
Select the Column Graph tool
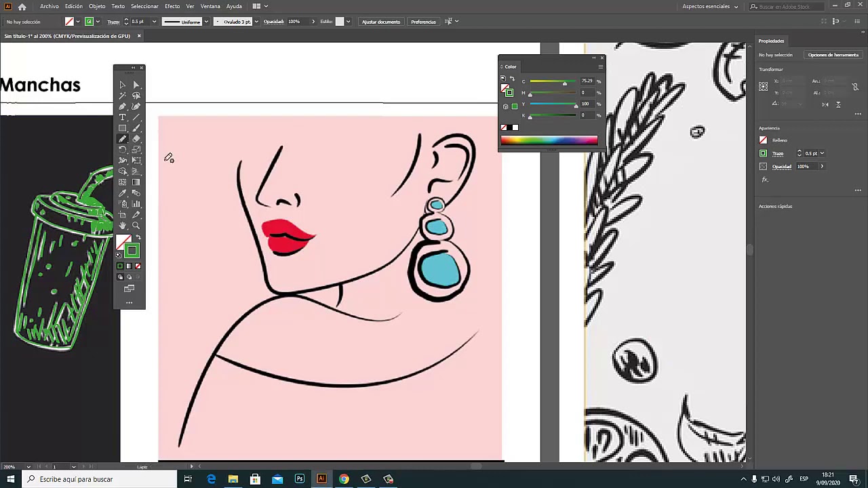pyautogui.click(x=136, y=204)
